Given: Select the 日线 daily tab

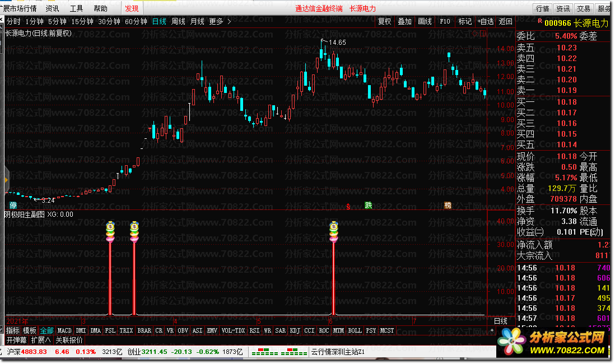Looking at the screenshot, I should click(159, 22).
